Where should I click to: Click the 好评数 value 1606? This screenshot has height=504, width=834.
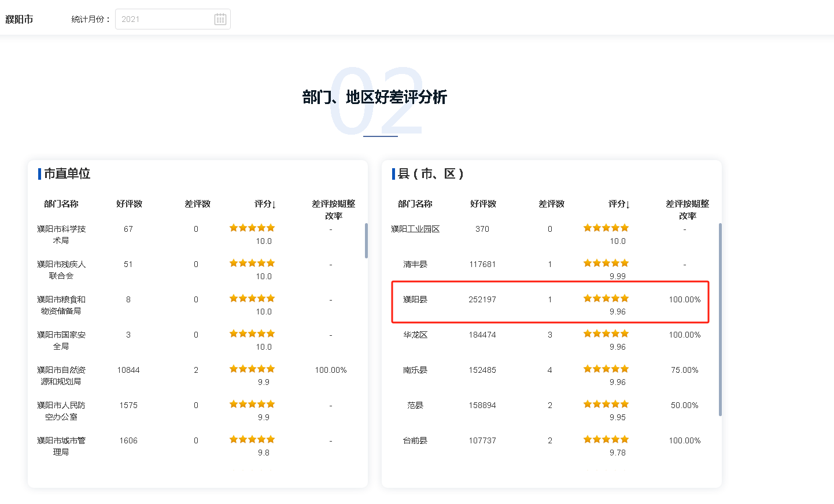click(128, 440)
